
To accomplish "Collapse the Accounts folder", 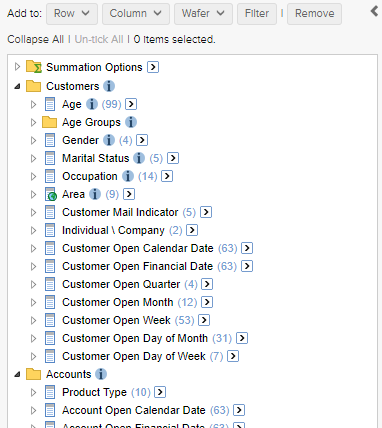I will [18, 374].
